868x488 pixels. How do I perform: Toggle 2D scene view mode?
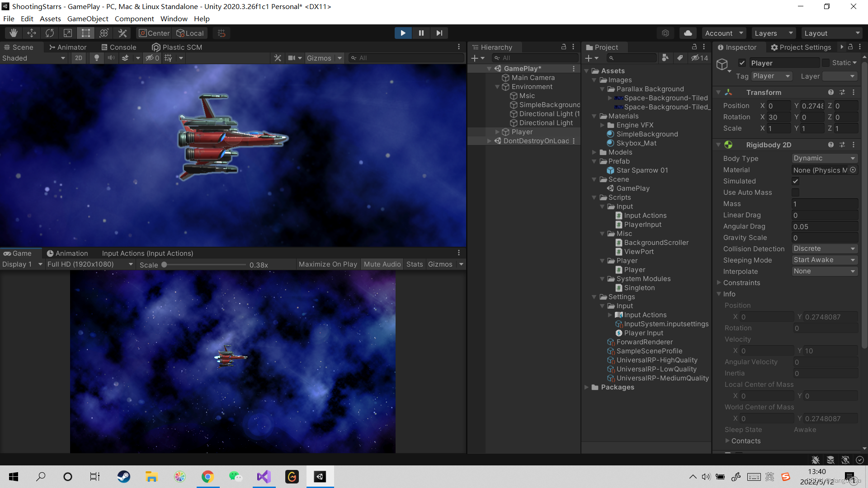[x=79, y=58]
